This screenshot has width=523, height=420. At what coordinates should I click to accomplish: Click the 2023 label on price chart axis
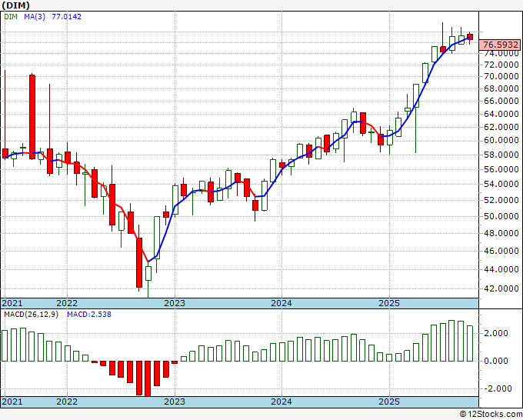pyautogui.click(x=175, y=303)
